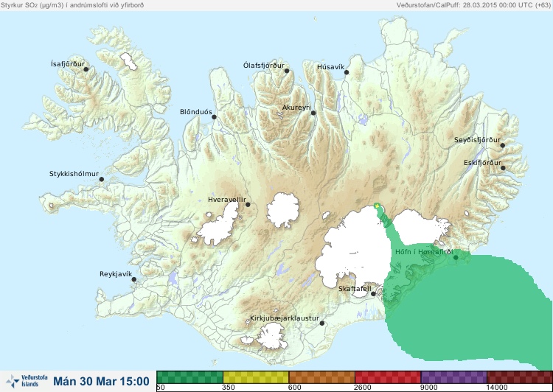Image resolution: width=553 pixels, height=392 pixels.
Task: Click the dark red 14000 legend swatch
Action: click(520, 377)
